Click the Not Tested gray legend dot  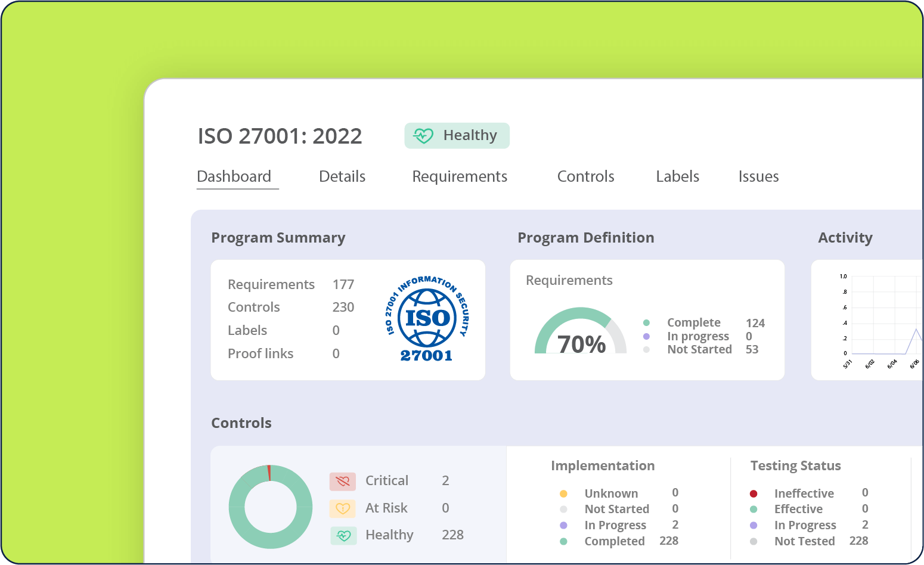[x=754, y=541]
